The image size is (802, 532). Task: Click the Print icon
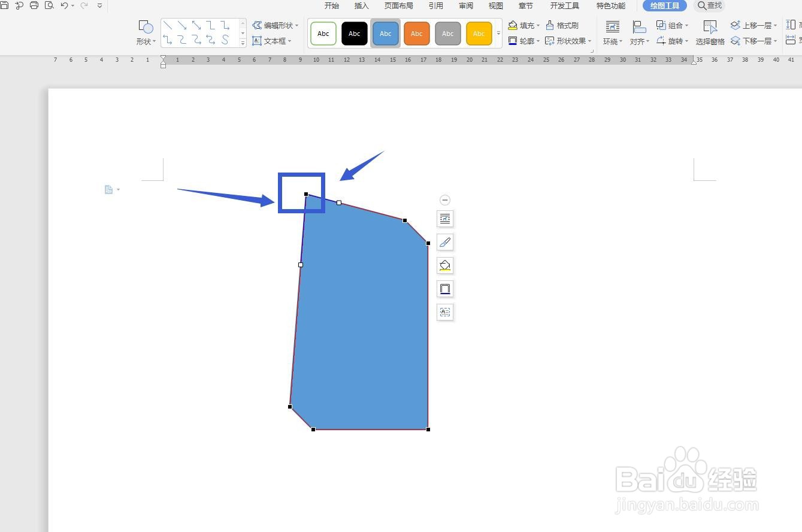point(34,5)
